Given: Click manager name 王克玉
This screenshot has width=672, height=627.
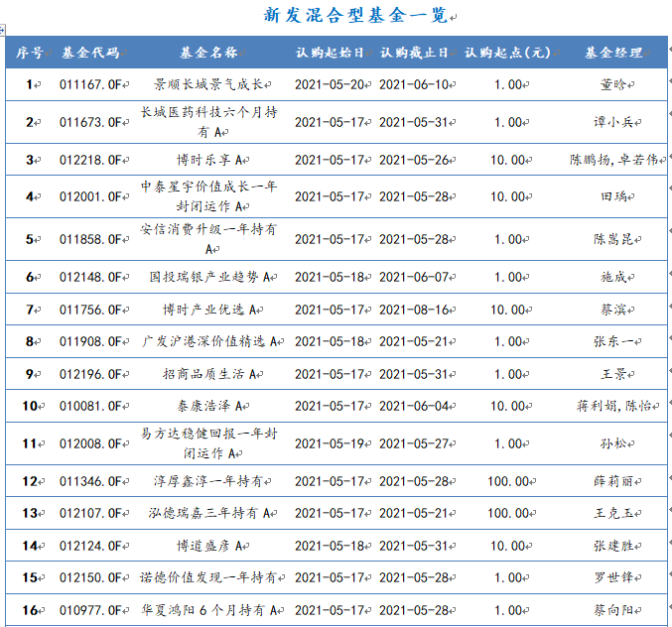Looking at the screenshot, I should click(x=613, y=514).
